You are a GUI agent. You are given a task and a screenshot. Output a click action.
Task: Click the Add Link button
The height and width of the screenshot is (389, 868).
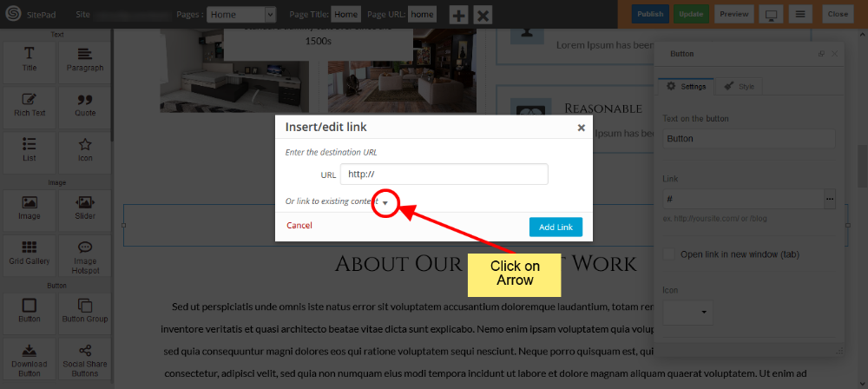tap(556, 227)
